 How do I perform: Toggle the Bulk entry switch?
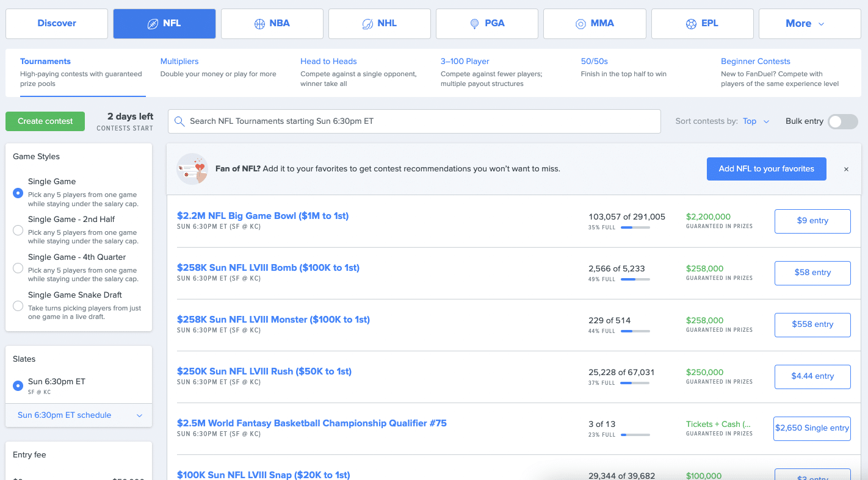[843, 121]
